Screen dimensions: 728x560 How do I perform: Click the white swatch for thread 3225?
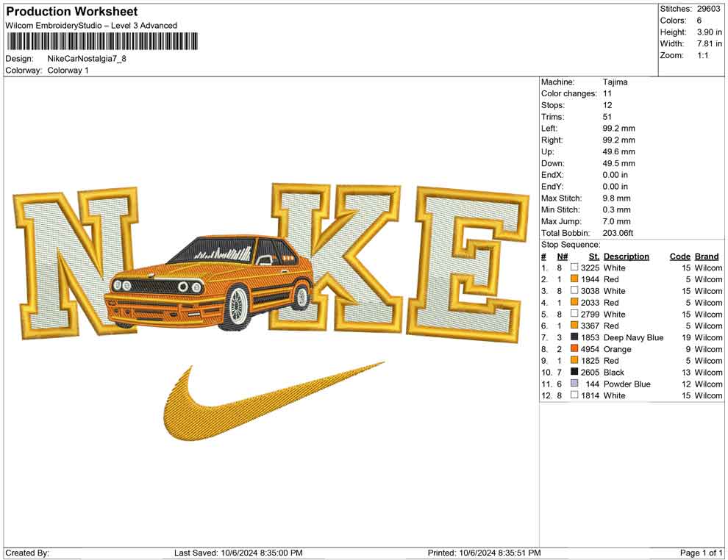pos(574,268)
